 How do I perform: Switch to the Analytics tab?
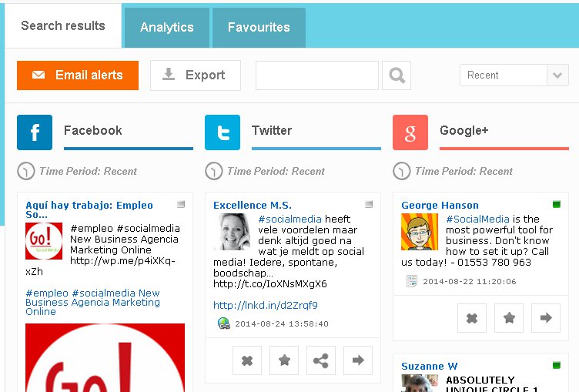tap(167, 28)
